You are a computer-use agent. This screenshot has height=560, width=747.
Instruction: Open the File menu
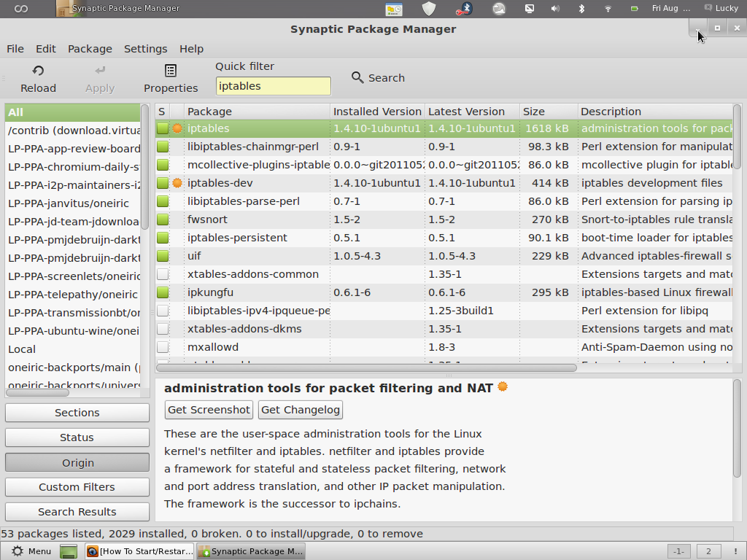15,49
